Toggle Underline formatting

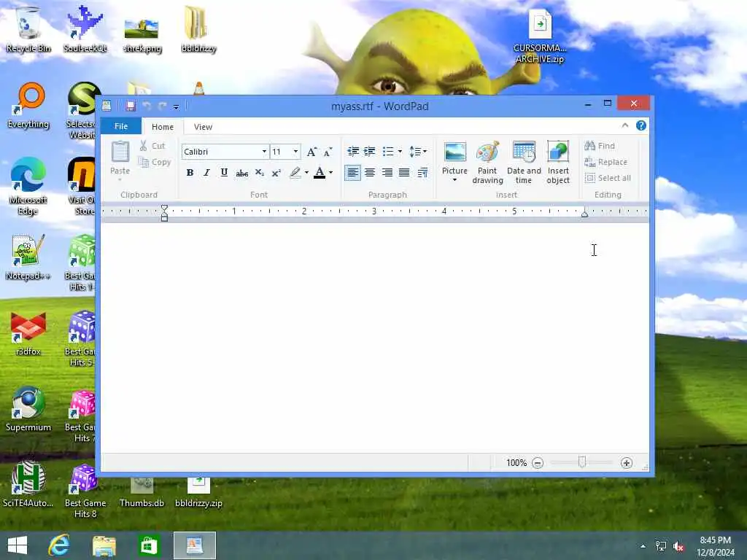[x=224, y=173]
